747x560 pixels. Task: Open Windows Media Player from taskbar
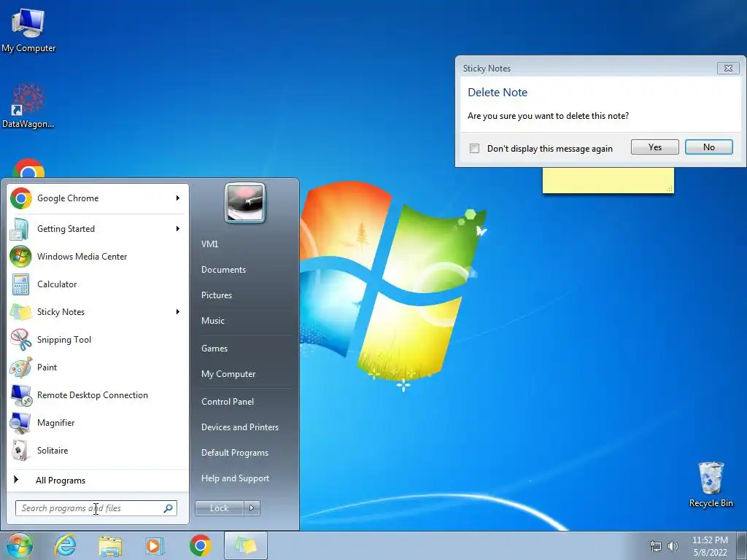click(154, 545)
